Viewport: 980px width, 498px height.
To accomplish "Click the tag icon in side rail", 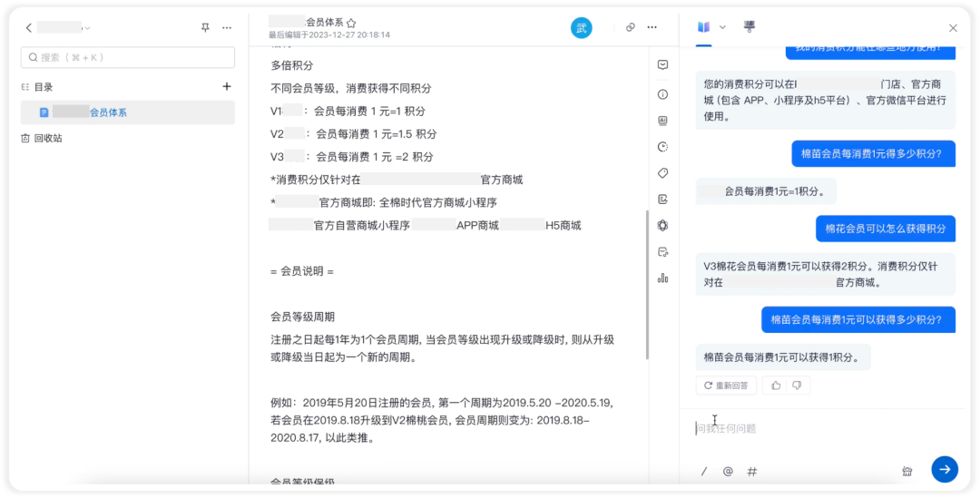I will [x=663, y=173].
